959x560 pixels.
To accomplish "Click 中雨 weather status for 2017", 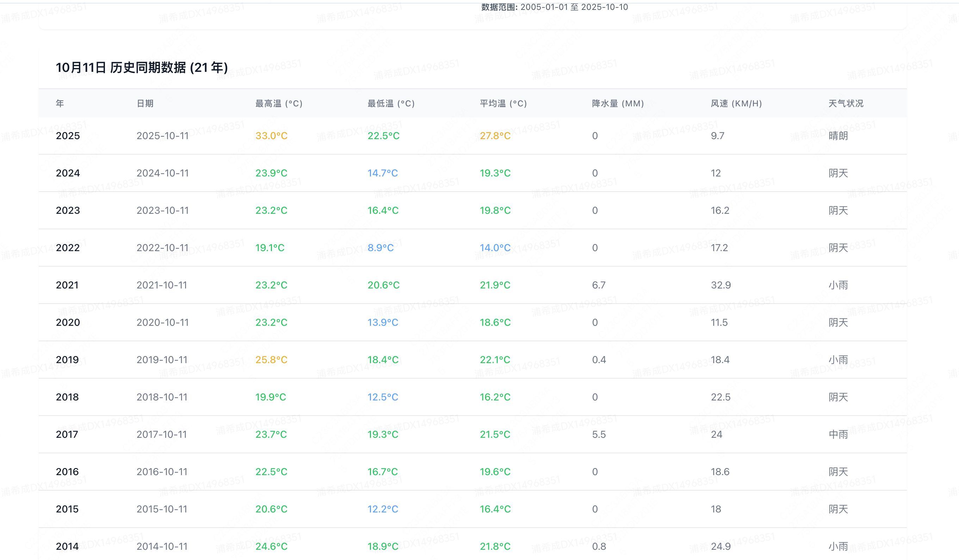I will coord(838,435).
